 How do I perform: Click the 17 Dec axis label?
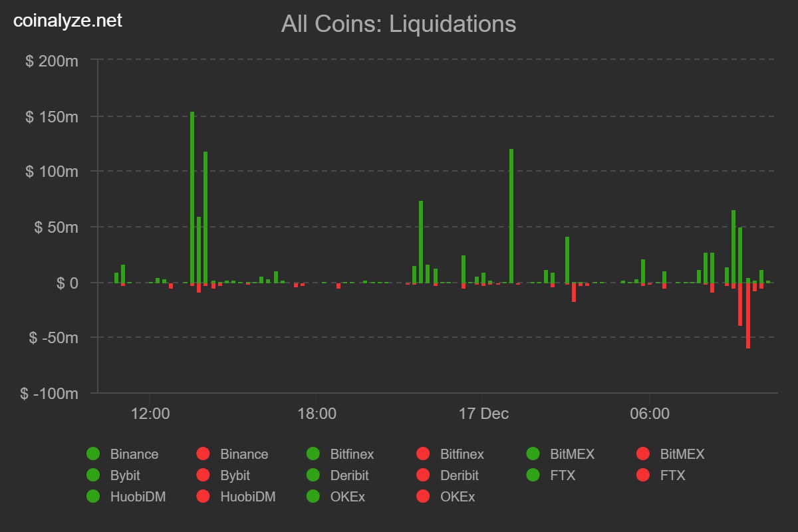(483, 414)
